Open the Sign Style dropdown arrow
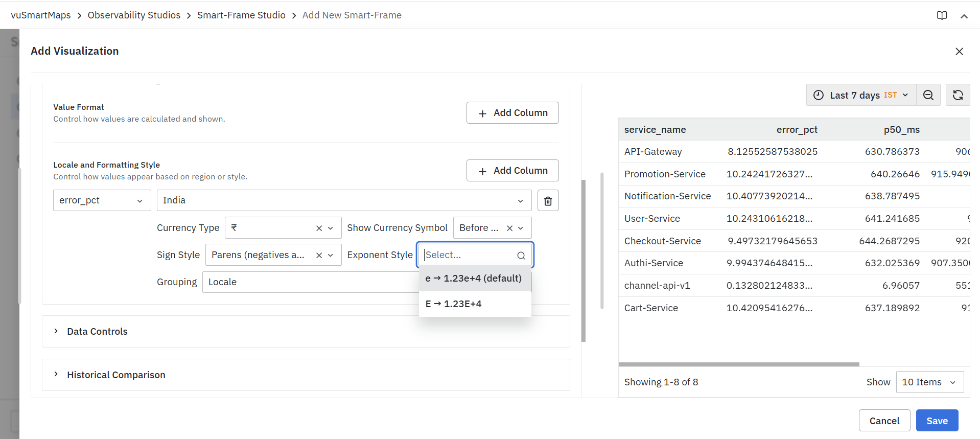 [331, 255]
